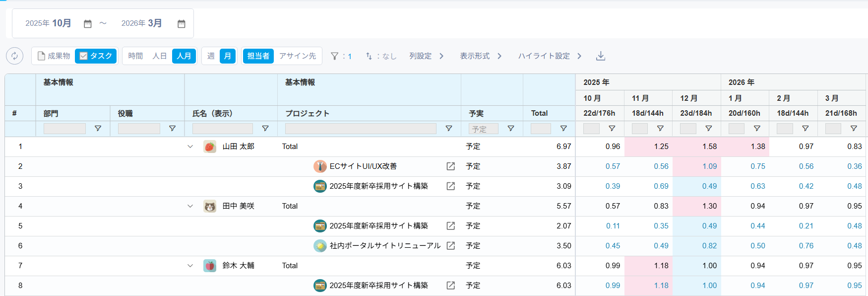Expand 列設定 column settings menu
Image resolution: width=868 pixels, height=296 pixels.
pyautogui.click(x=426, y=56)
